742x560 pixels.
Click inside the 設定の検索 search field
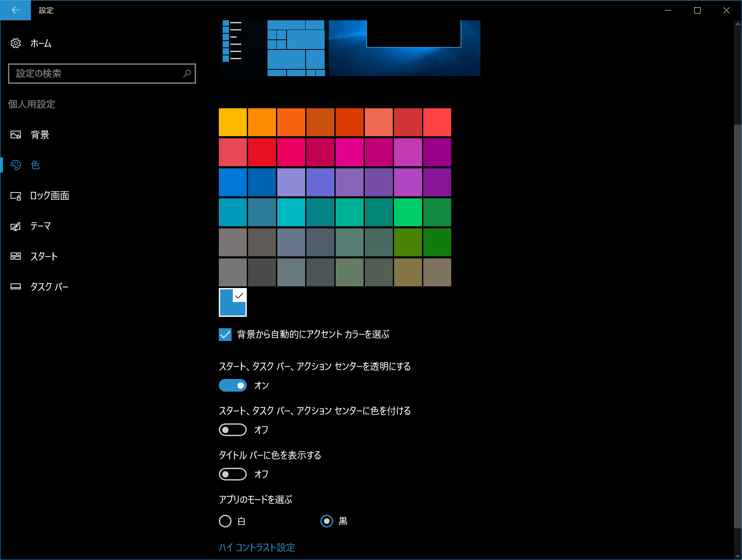[85, 74]
